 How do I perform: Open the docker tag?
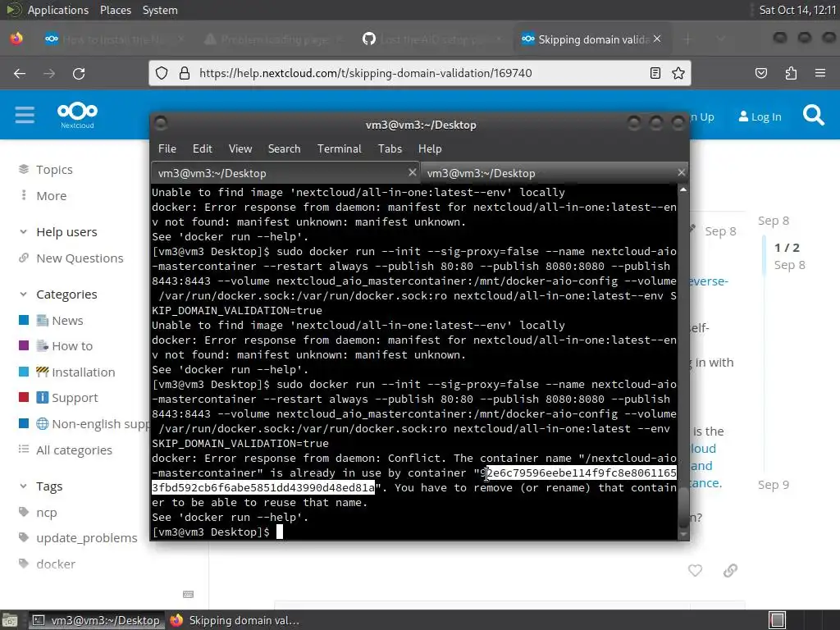56,564
